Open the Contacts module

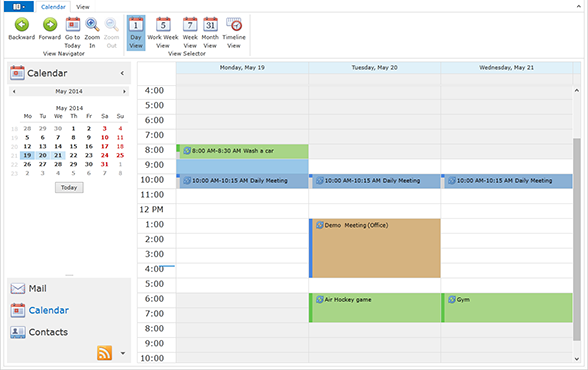[x=39, y=332]
